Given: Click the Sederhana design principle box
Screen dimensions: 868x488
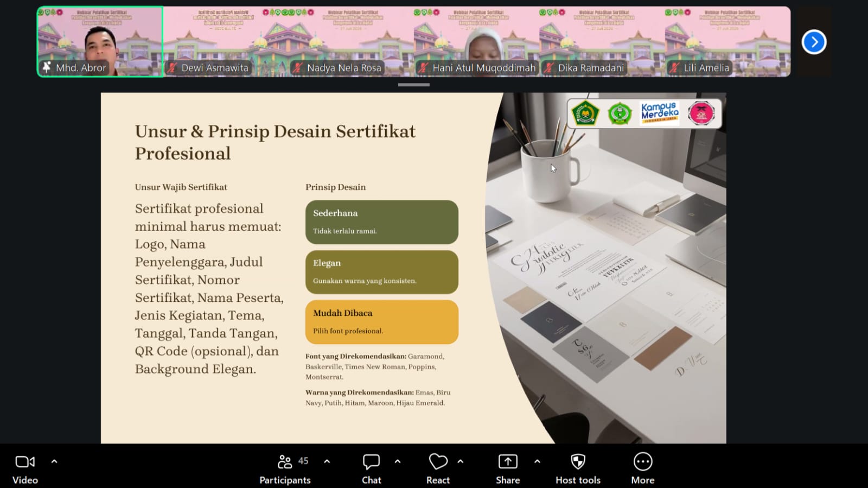Looking at the screenshot, I should click(382, 222).
